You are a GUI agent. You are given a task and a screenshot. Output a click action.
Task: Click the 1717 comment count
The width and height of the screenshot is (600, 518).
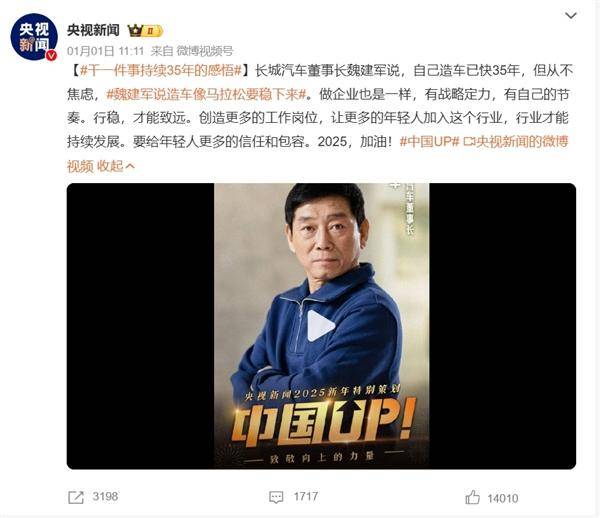click(306, 497)
